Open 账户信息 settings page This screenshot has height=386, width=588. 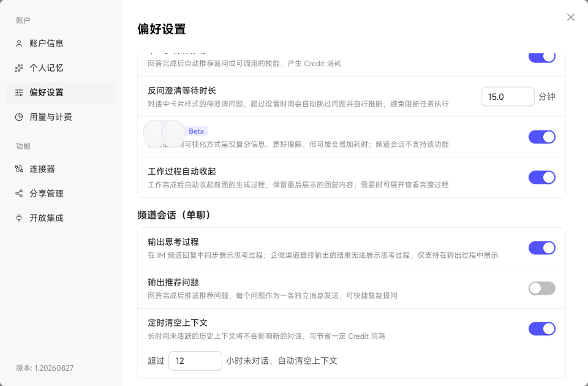pyautogui.click(x=61, y=44)
